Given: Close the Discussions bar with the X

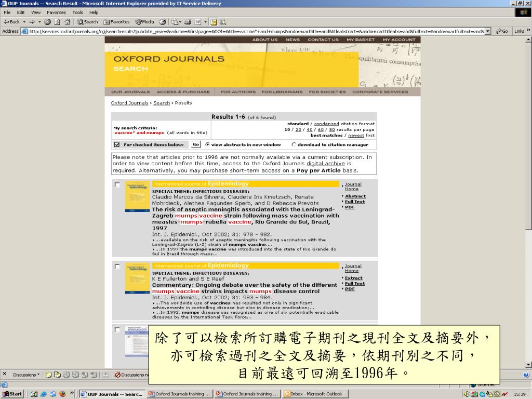Looking at the screenshot, I should coord(4,374).
